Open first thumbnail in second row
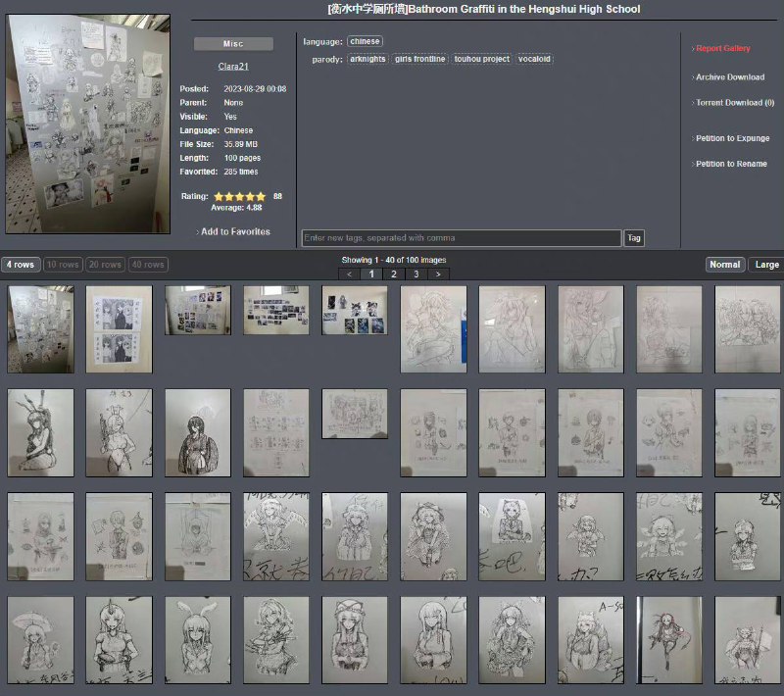The height and width of the screenshot is (696, 784). [x=40, y=433]
